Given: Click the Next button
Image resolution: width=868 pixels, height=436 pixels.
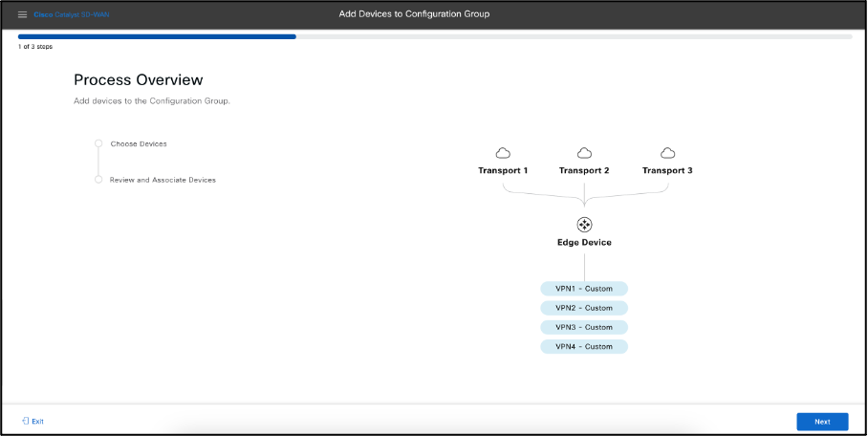Looking at the screenshot, I should (x=821, y=421).
